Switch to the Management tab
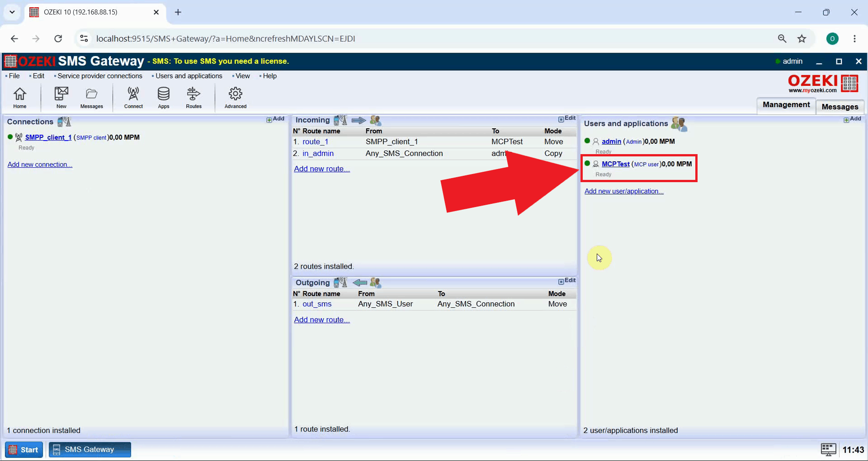 786,105
